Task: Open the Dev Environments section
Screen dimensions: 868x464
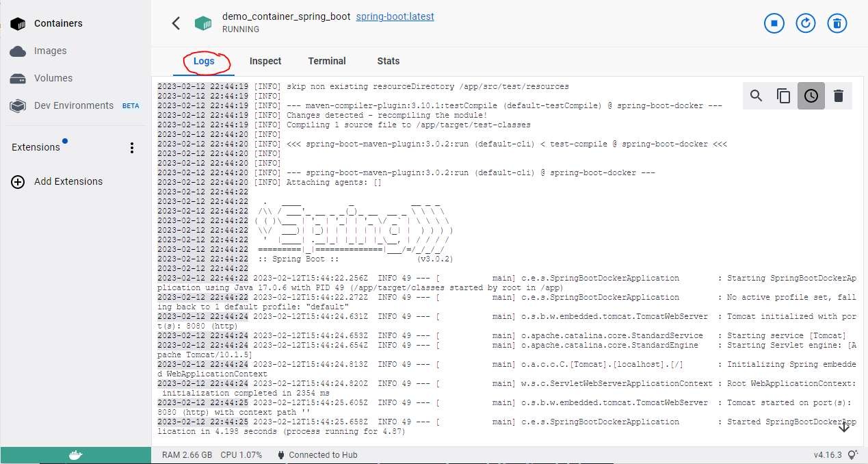Action: click(73, 105)
